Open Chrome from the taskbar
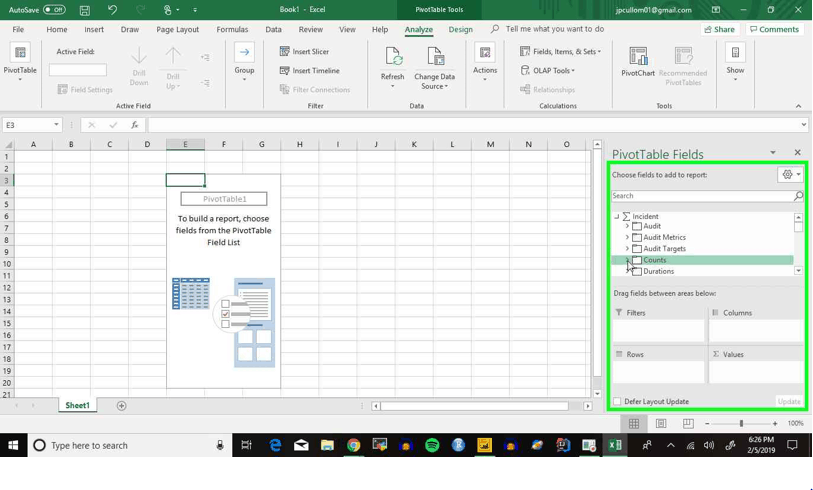813x490 pixels. (354, 445)
